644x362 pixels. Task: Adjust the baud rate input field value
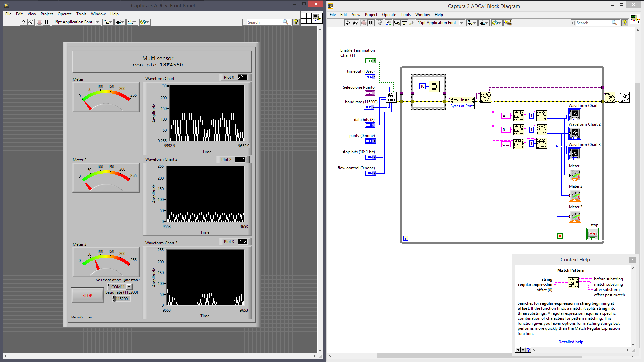pos(123,298)
